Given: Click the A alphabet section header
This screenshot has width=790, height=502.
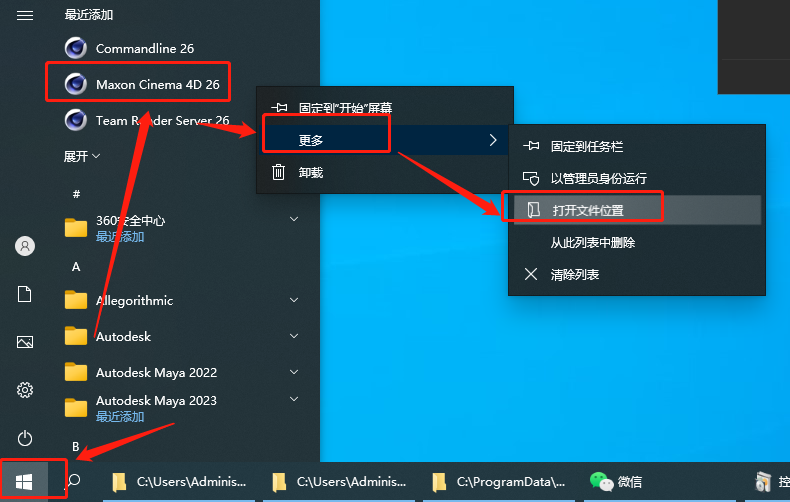Looking at the screenshot, I should coord(76,267).
